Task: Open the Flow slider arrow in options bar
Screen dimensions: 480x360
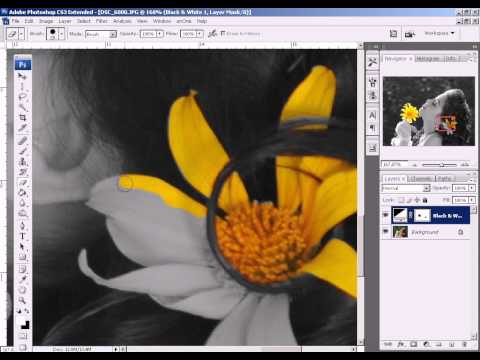Action: pyautogui.click(x=199, y=34)
